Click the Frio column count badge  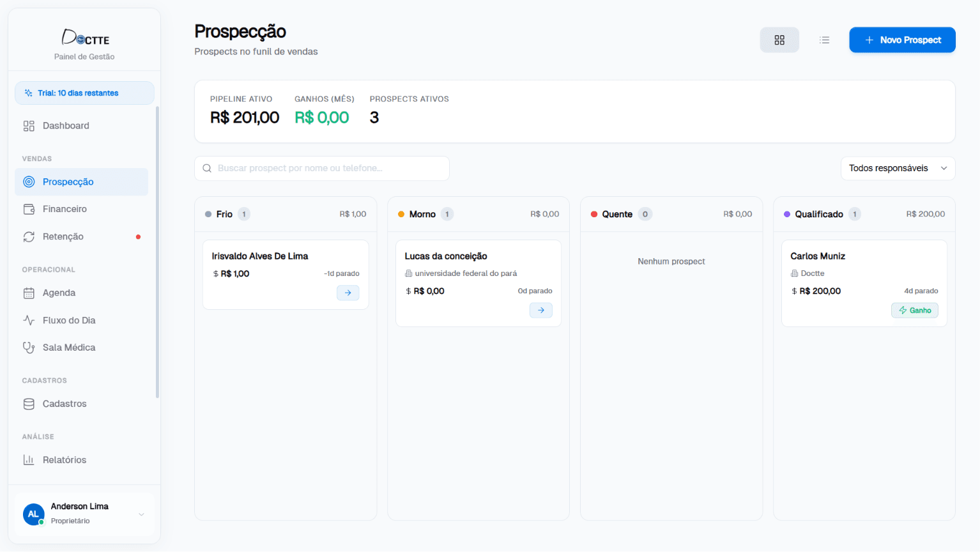pos(244,214)
